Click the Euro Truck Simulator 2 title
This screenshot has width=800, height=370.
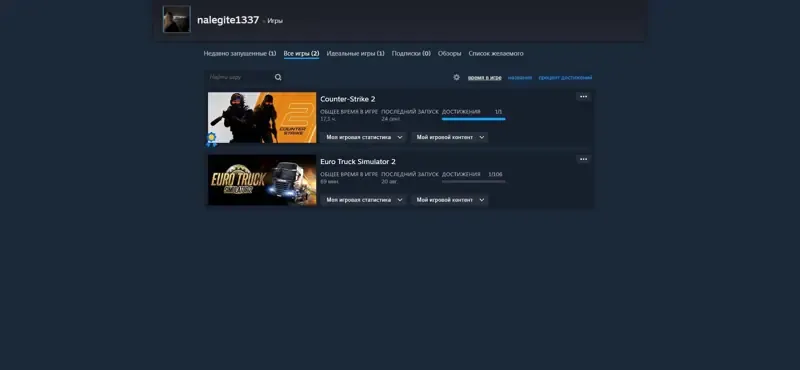point(358,162)
